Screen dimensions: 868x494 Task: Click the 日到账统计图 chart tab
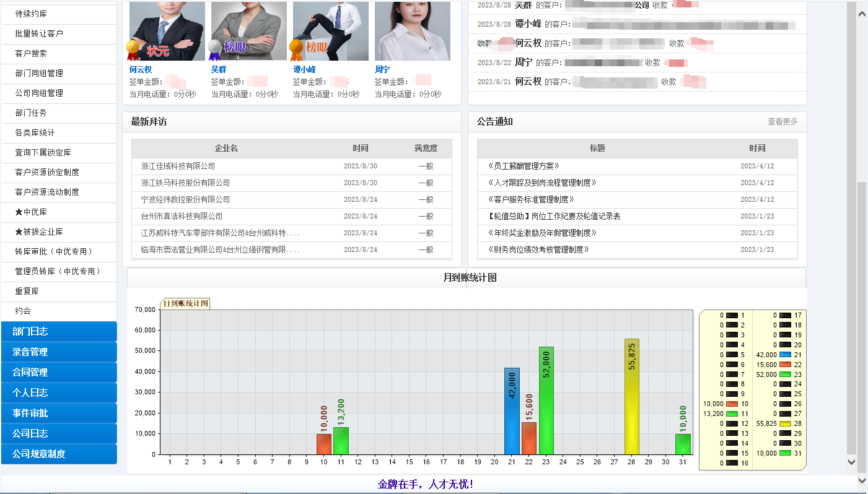pos(185,303)
